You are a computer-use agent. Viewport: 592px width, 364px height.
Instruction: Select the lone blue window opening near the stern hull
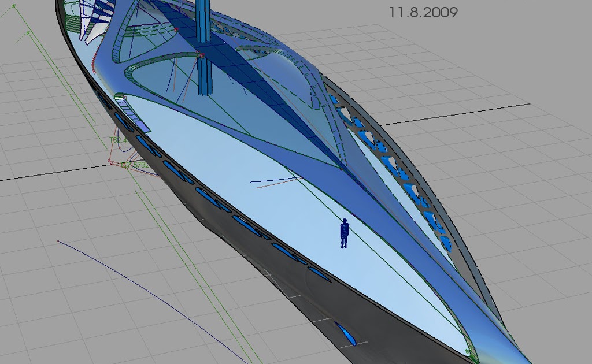point(345,333)
